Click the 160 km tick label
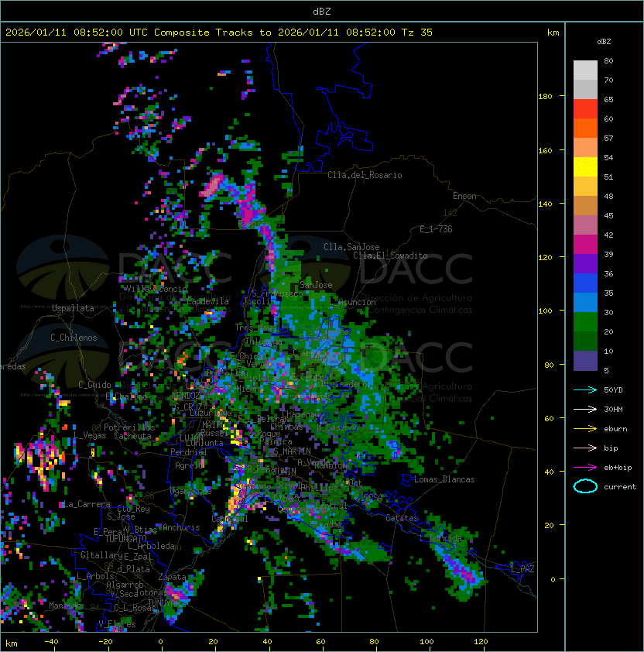The image size is (644, 652). 545,150
